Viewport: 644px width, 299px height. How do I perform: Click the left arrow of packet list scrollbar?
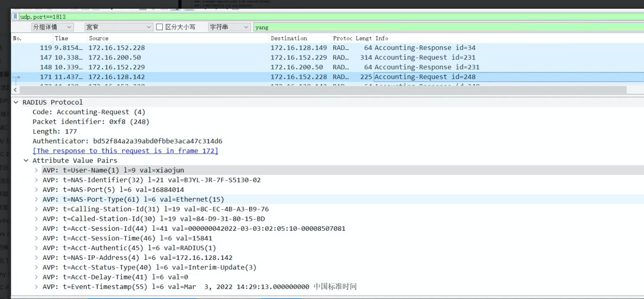tap(15, 90)
